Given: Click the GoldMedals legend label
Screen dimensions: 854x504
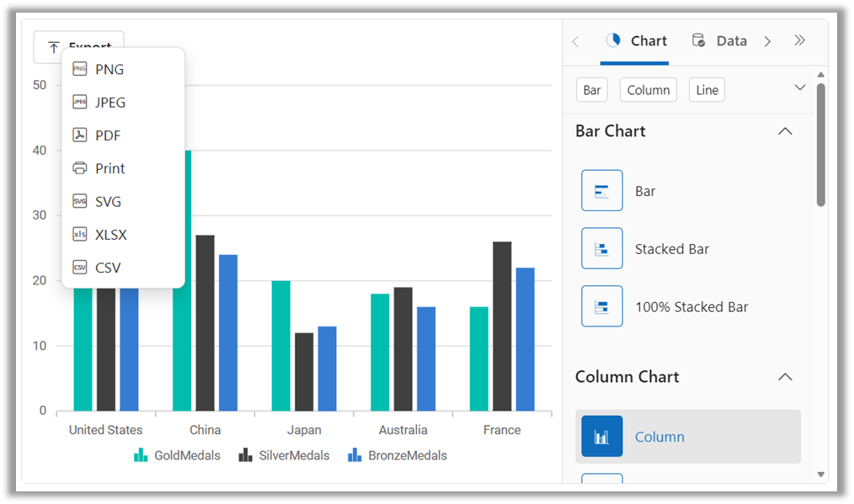Looking at the screenshot, I should click(187, 455).
